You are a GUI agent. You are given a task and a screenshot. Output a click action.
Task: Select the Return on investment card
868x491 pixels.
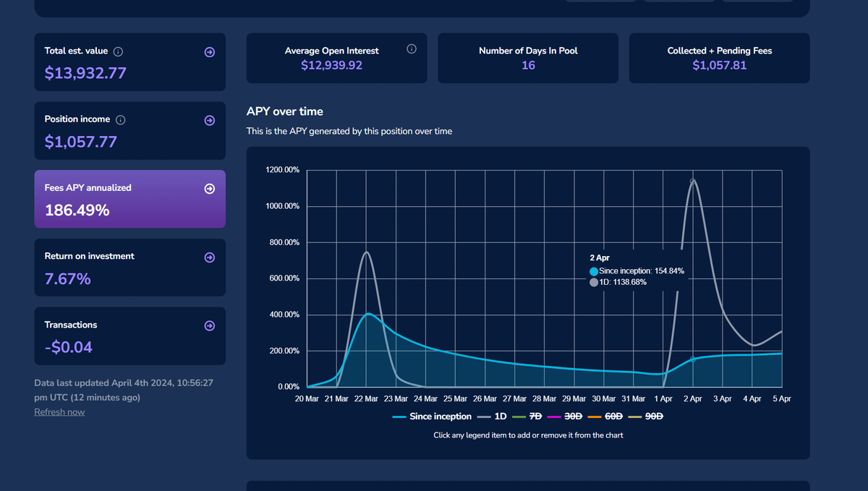click(129, 268)
